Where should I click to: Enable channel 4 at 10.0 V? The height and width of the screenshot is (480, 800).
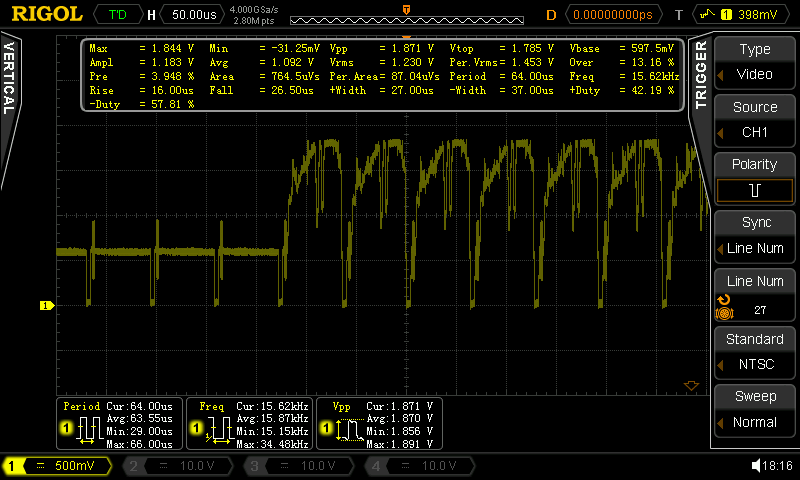[420, 466]
